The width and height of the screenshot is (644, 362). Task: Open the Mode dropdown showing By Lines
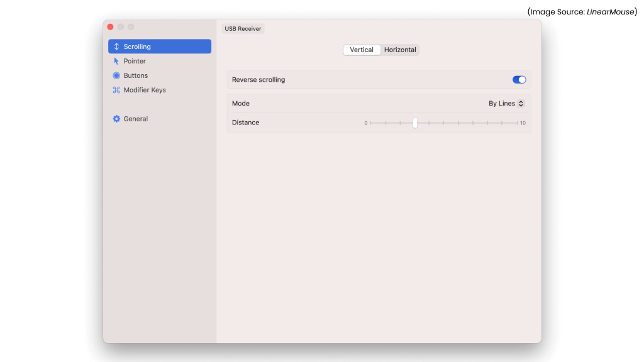tap(506, 104)
